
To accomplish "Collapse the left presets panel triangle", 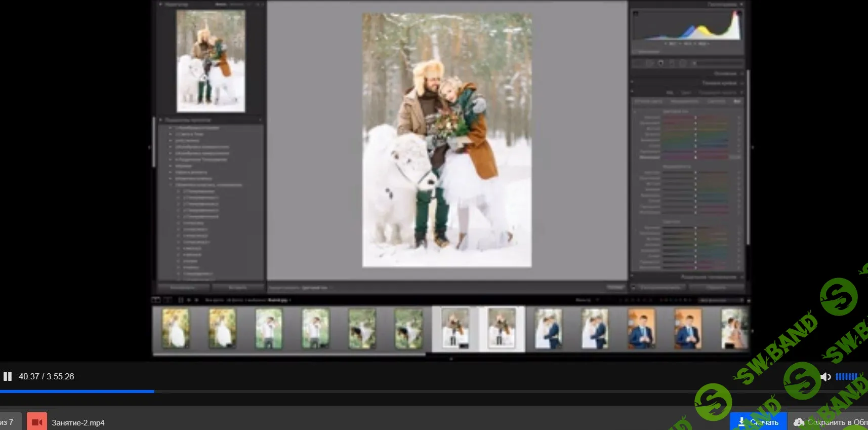I will 161,120.
